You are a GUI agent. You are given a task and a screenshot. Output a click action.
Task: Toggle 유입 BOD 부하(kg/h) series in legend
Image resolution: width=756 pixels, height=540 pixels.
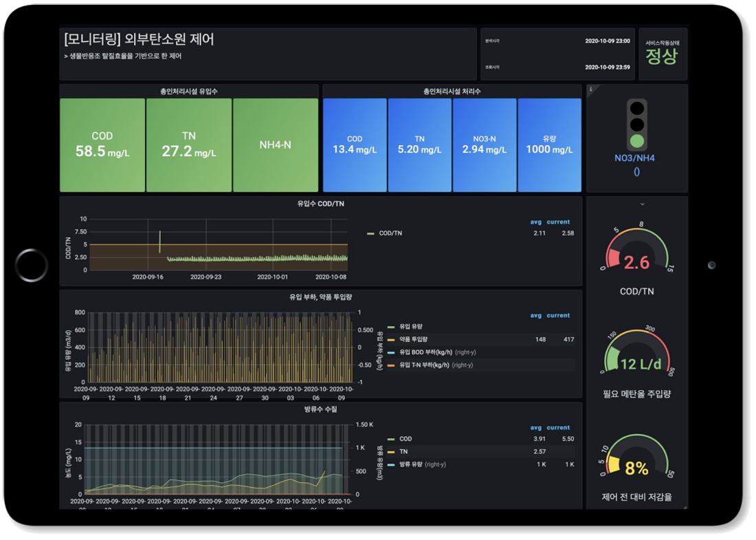click(424, 352)
